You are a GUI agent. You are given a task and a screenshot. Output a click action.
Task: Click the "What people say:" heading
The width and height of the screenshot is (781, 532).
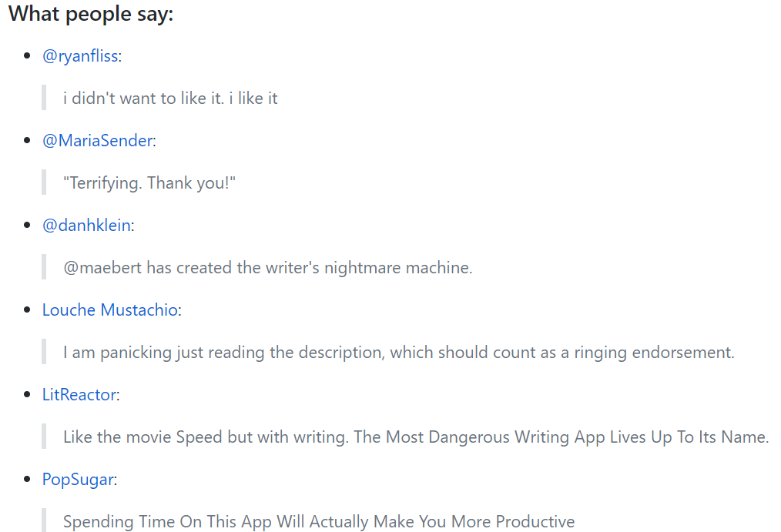pos(91,14)
